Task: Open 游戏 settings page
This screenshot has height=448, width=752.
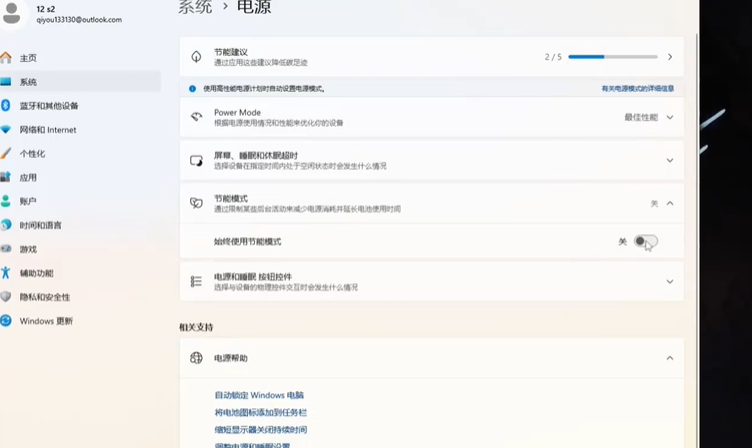Action: coord(28,249)
